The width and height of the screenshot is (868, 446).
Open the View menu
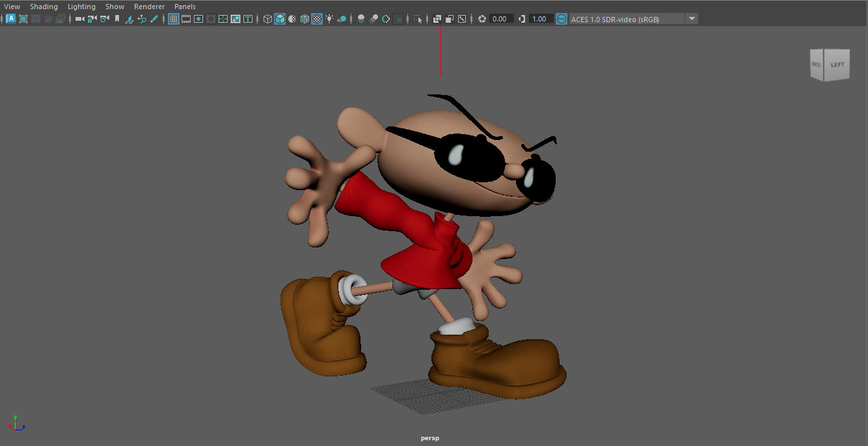click(x=12, y=7)
